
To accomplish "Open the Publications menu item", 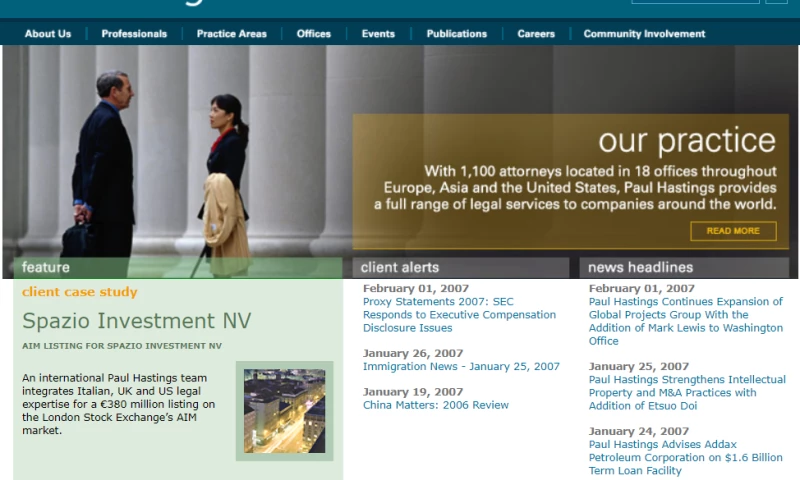I will click(x=457, y=34).
